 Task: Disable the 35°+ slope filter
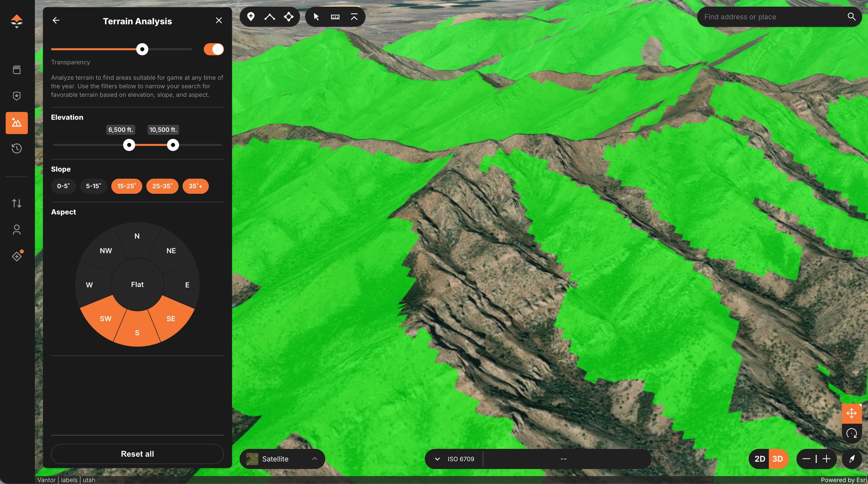[195, 186]
